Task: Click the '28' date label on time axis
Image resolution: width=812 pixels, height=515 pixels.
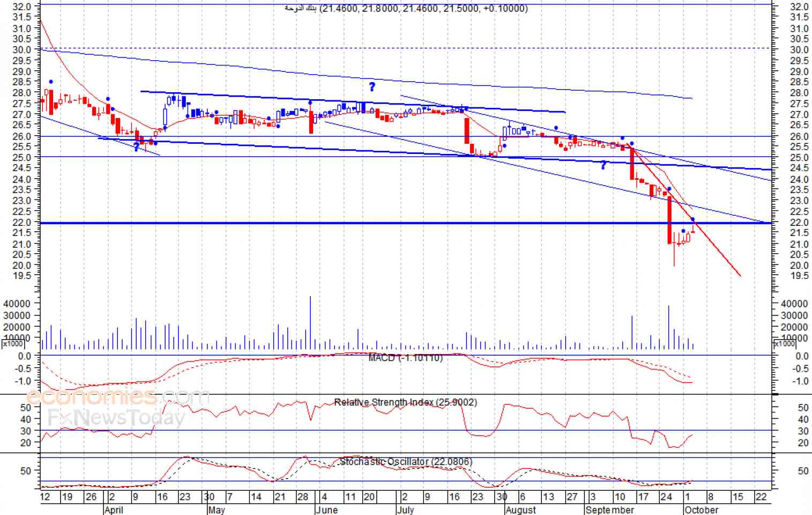Action: click(x=303, y=497)
